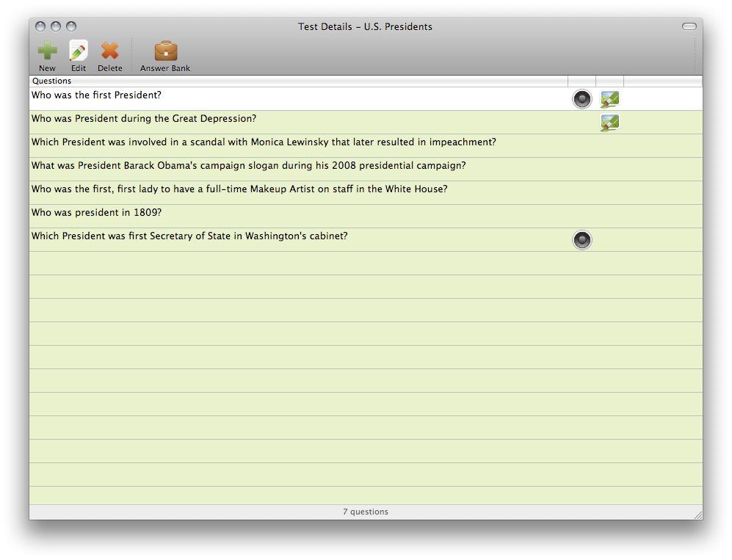View image attached to 'Who was the first President?'
The width and height of the screenshot is (732, 560).
pyautogui.click(x=609, y=99)
